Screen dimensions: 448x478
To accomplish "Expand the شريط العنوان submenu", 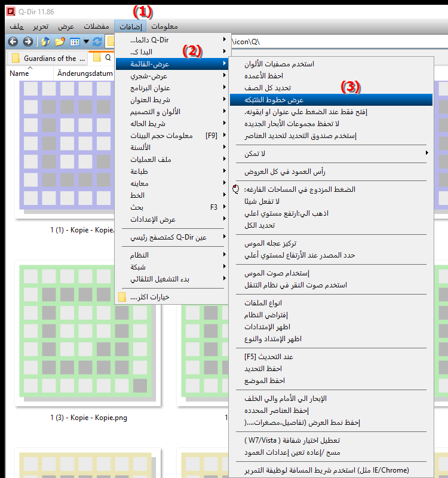I will pos(172,100).
